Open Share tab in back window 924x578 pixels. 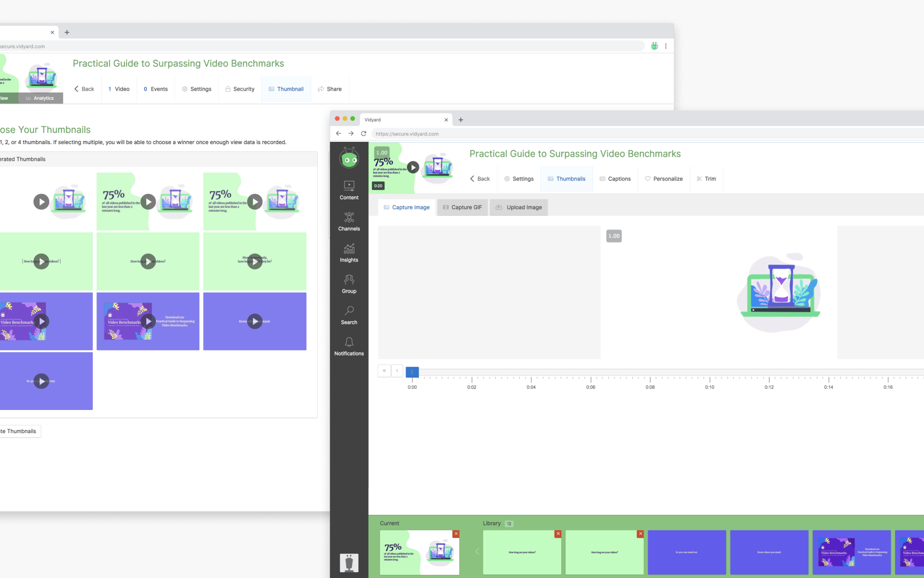330,89
